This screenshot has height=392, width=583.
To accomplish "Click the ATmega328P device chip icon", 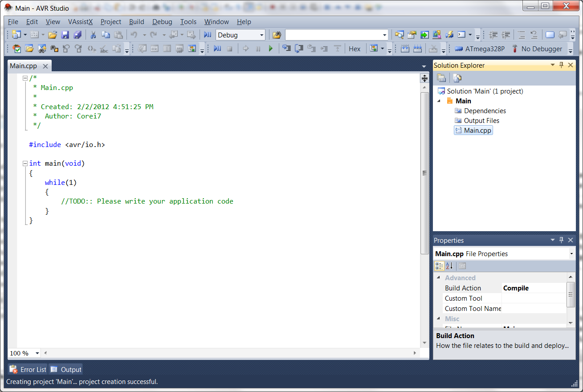I will (x=458, y=49).
